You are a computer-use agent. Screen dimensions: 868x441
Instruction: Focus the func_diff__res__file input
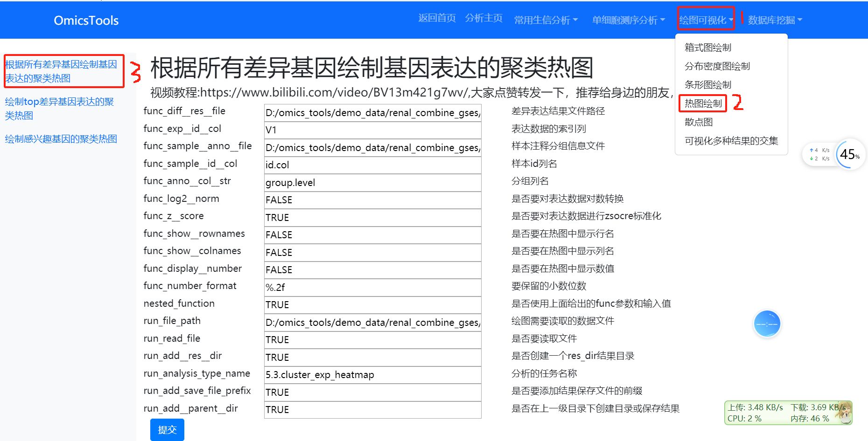pyautogui.click(x=372, y=113)
